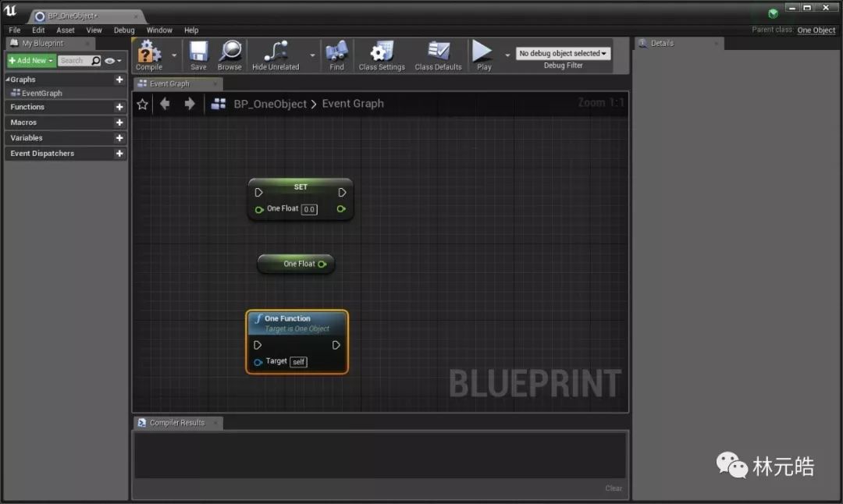Click the One Float green output pin
The image size is (843, 504).
(322, 264)
